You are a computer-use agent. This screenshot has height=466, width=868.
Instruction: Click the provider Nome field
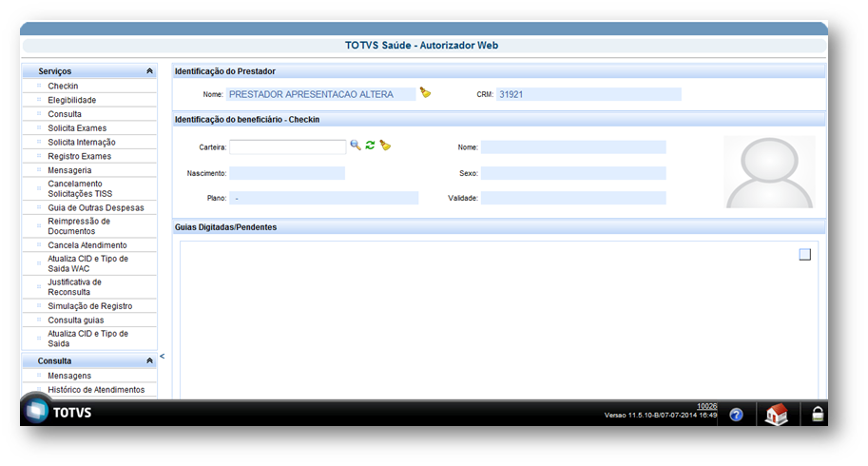[x=320, y=95]
